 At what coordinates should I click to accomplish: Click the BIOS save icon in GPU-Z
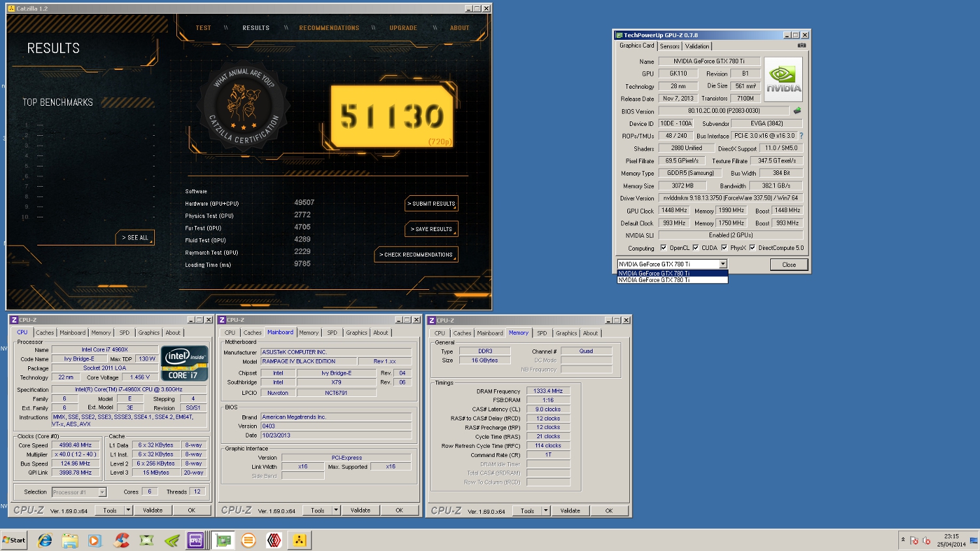click(797, 111)
